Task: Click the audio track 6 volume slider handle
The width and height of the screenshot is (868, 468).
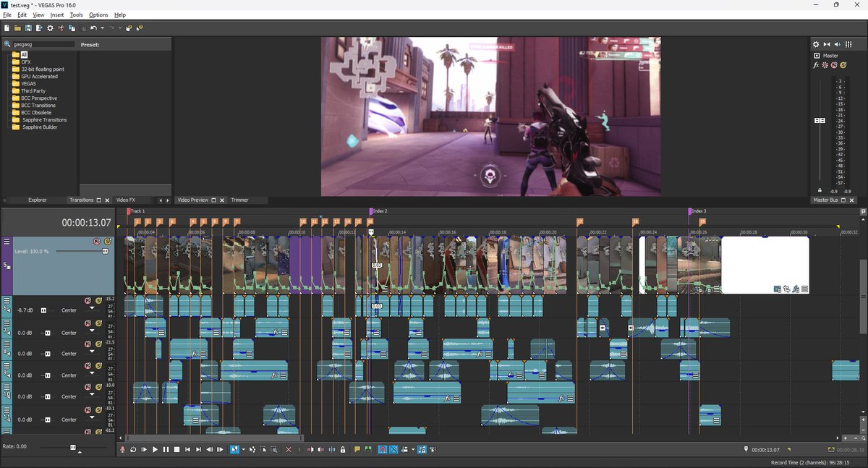Action: 43,310
